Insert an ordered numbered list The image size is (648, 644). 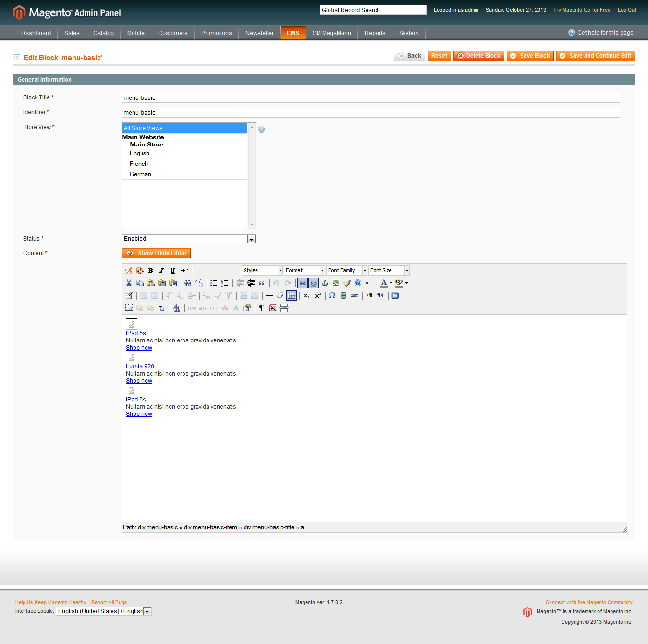[225, 283]
